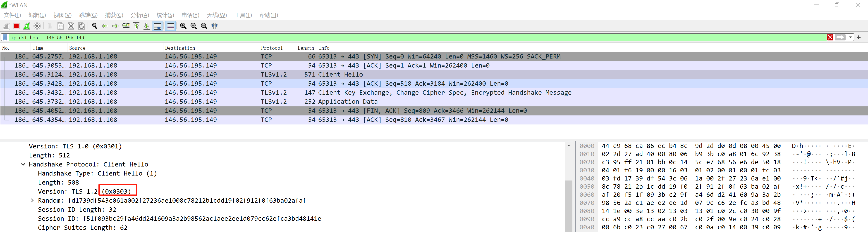Viewport: 868px width, 232px height.
Task: Select the Application Data packet row
Action: [434, 102]
